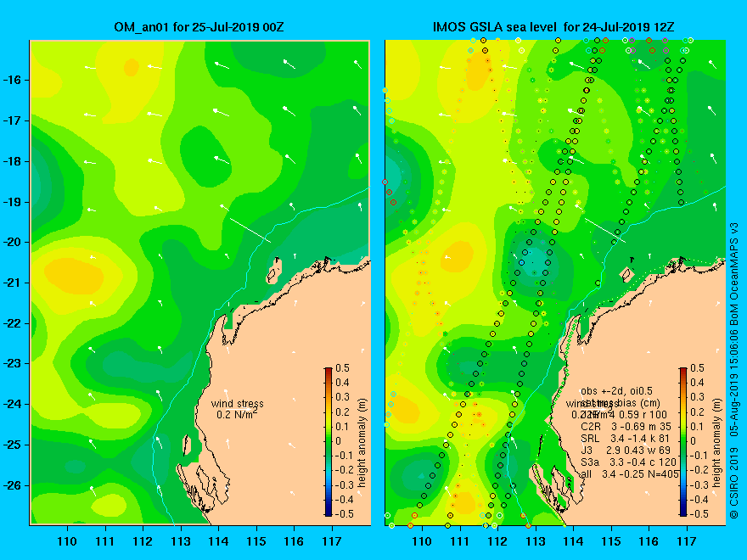Click longitude label 113 under the right map

536,541
